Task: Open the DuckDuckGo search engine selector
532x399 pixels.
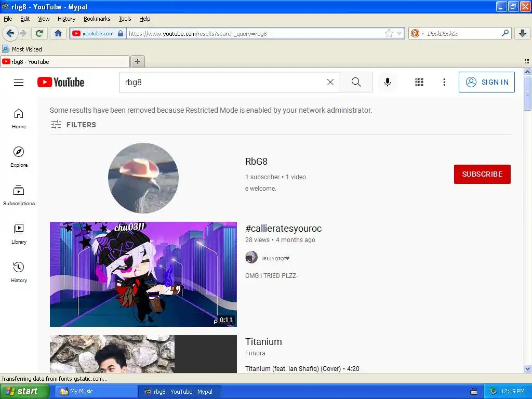Action: (417, 33)
